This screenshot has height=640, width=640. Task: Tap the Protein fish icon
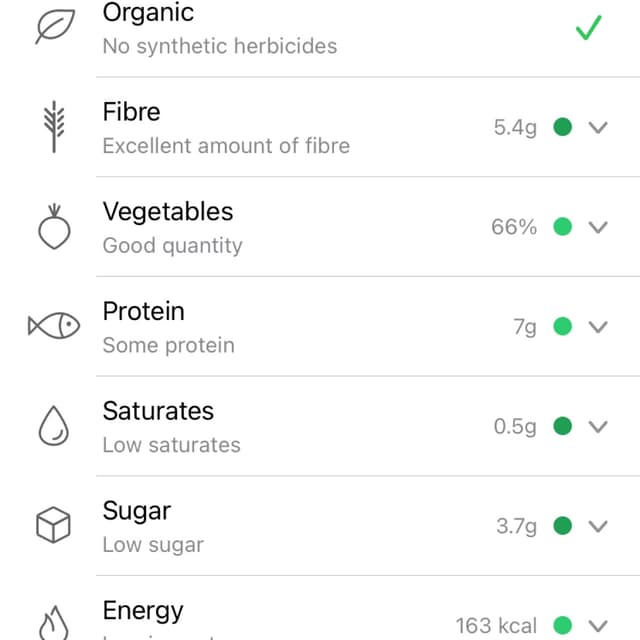coord(54,326)
